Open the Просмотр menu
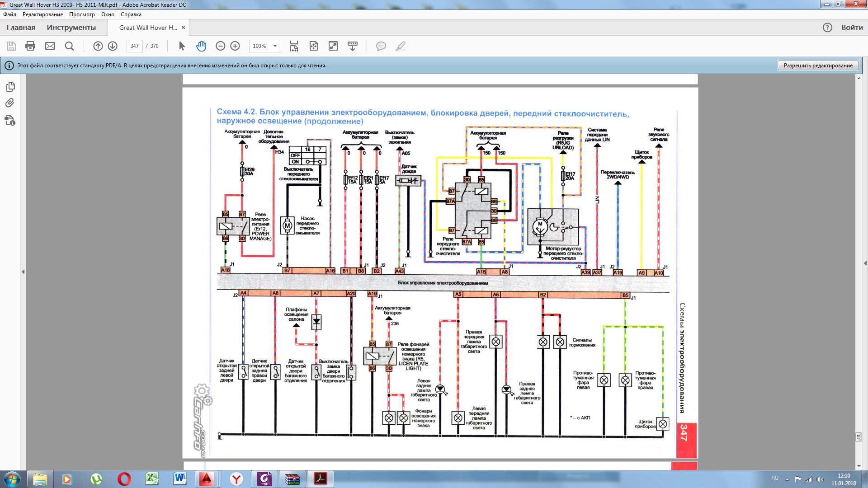 (x=82, y=14)
